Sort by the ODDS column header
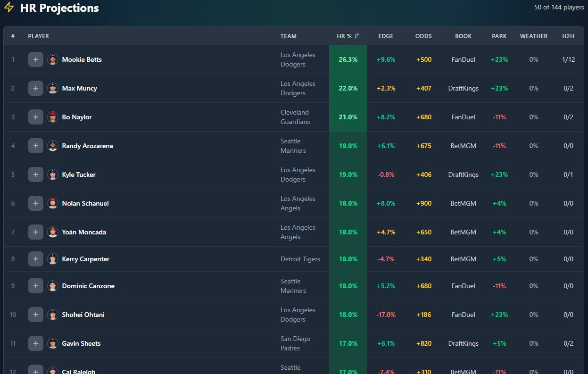 [x=423, y=36]
